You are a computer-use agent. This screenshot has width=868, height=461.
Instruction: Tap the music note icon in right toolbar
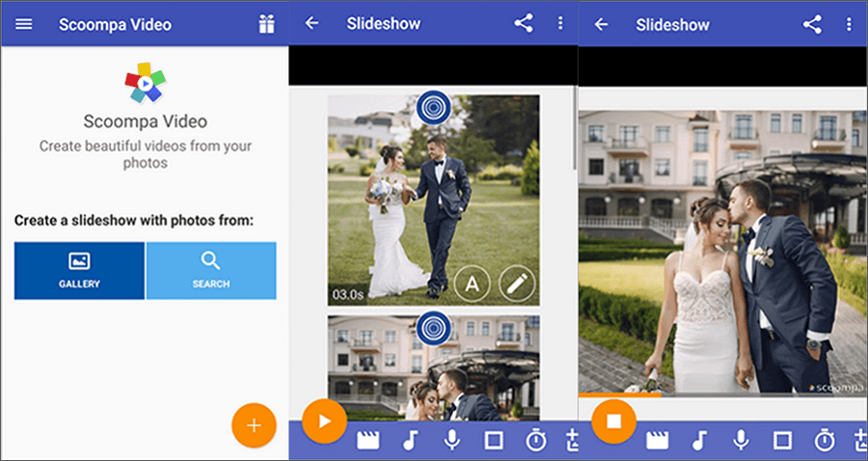(700, 441)
